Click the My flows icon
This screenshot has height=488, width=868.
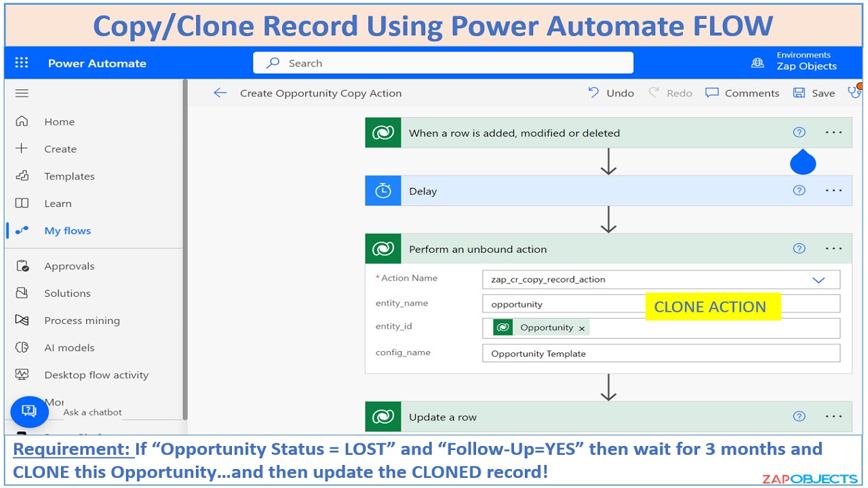[x=22, y=230]
